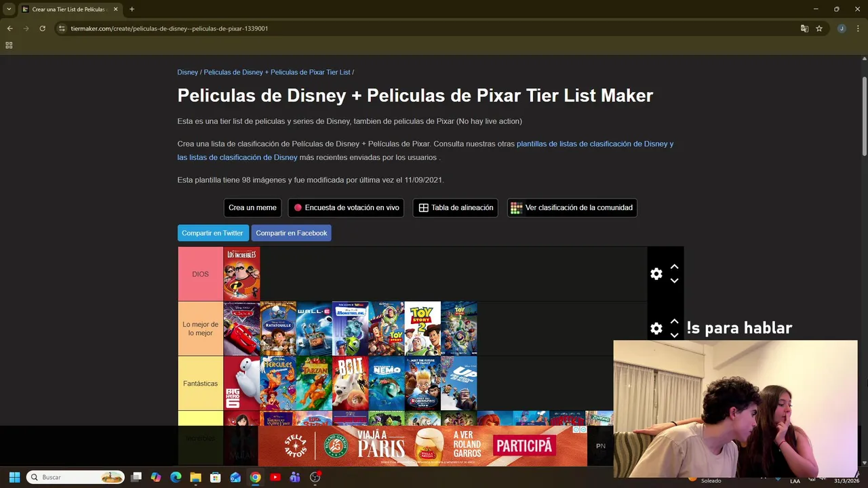Select the Bolt movie poster

tap(351, 383)
